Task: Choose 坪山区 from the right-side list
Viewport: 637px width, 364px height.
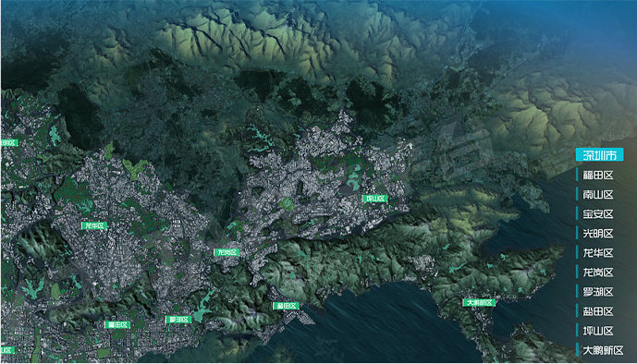Action: point(597,331)
